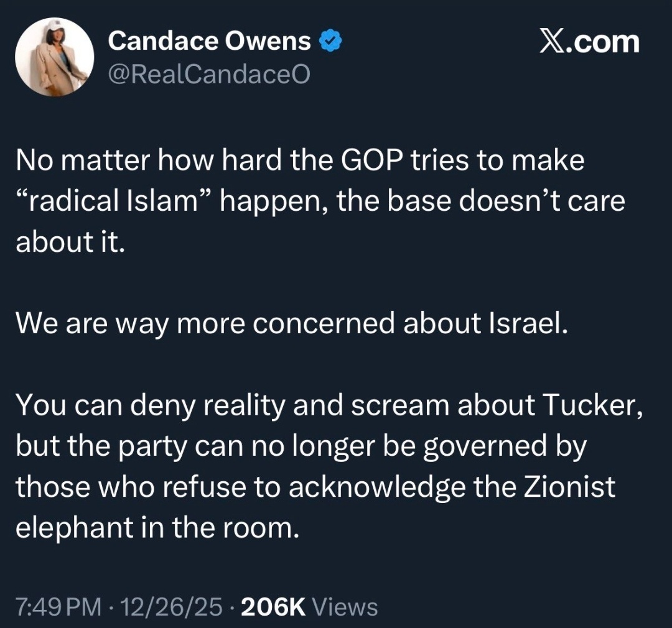Viewport: 672px width, 628px height.
Task: Open the Candace Owens display name
Action: 209,42
